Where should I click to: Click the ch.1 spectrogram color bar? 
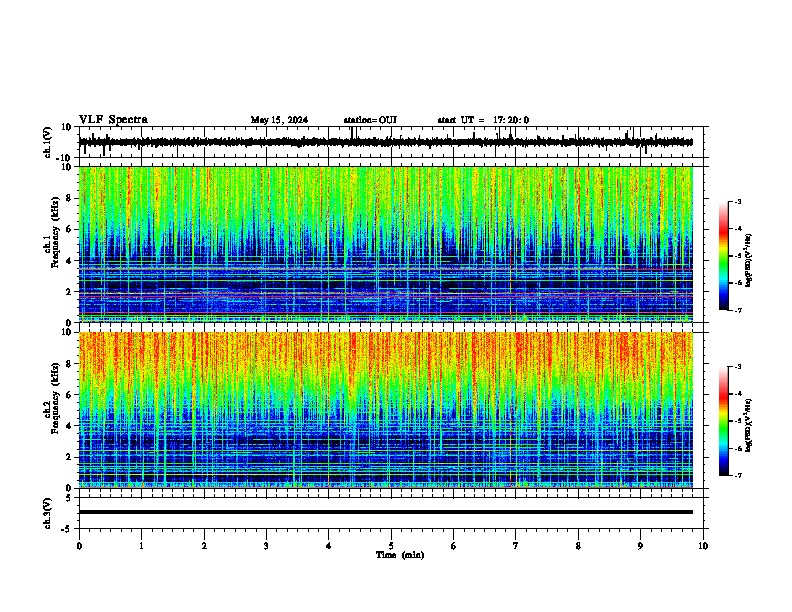[x=724, y=256]
